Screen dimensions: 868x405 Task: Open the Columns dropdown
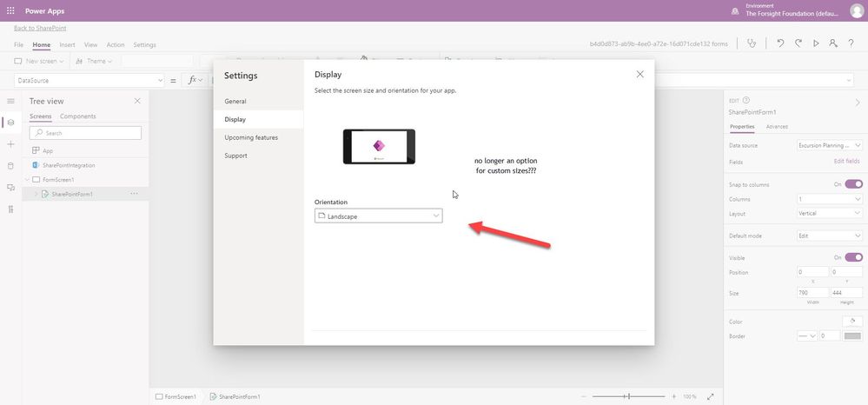[829, 199]
